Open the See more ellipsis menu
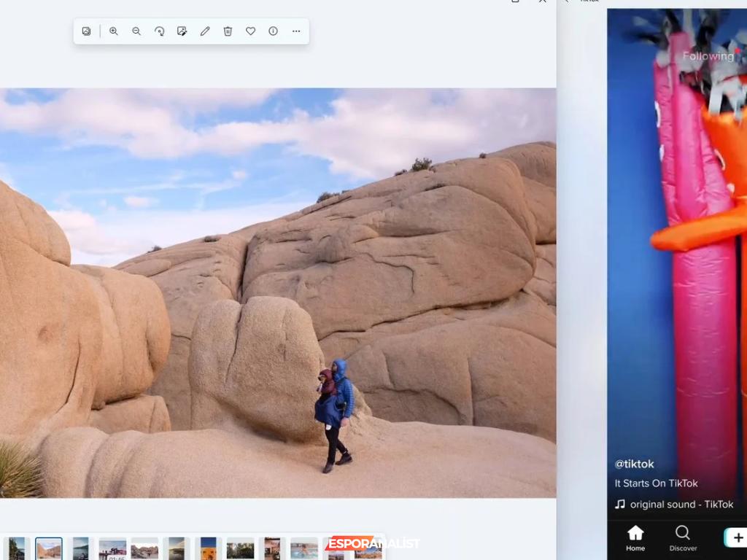Image resolution: width=747 pixels, height=560 pixels. click(x=296, y=31)
